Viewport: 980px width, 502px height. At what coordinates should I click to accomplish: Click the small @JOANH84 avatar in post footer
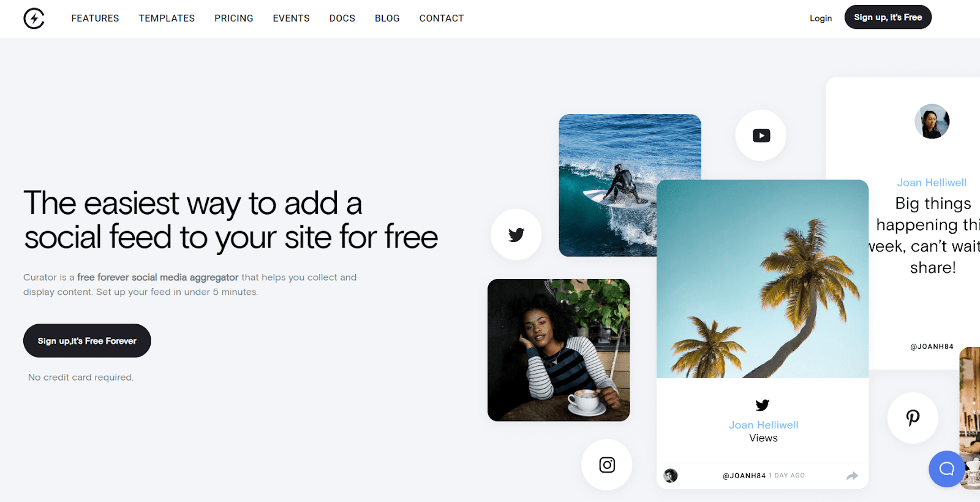(671, 476)
